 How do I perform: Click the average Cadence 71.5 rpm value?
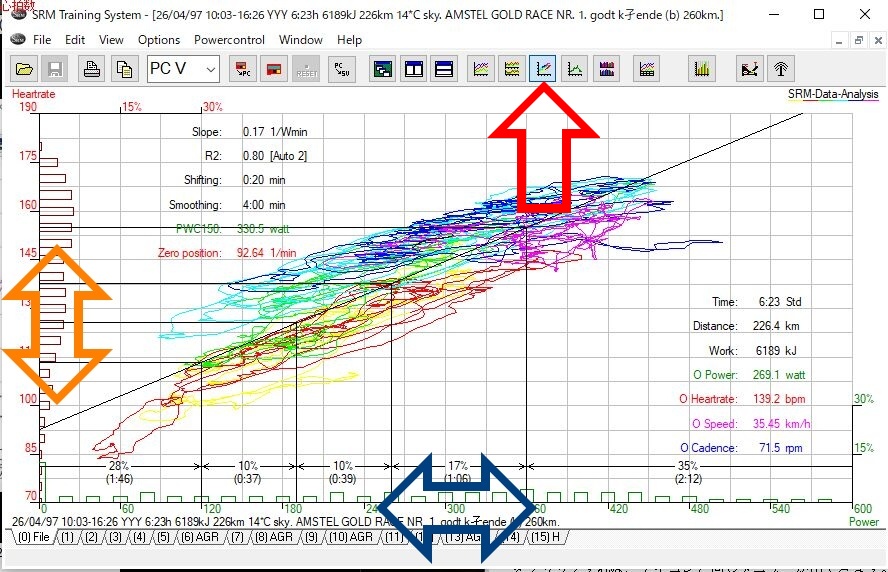click(x=780, y=448)
